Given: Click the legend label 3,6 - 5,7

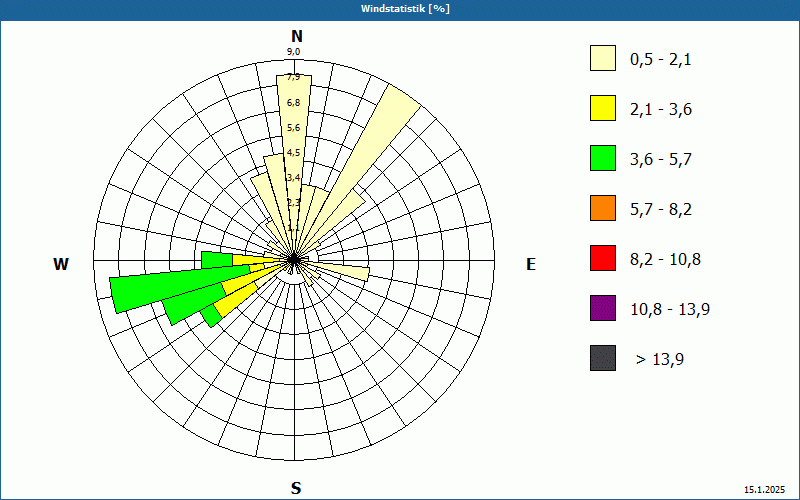Looking at the screenshot, I should 661,160.
